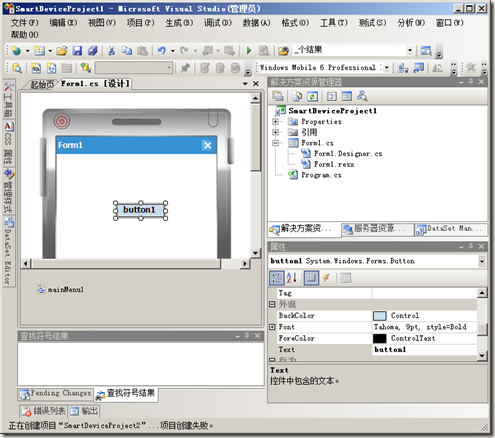The height and width of the screenshot is (438, 495).
Task: Switch to Pending Changes tab
Action: coord(56,394)
